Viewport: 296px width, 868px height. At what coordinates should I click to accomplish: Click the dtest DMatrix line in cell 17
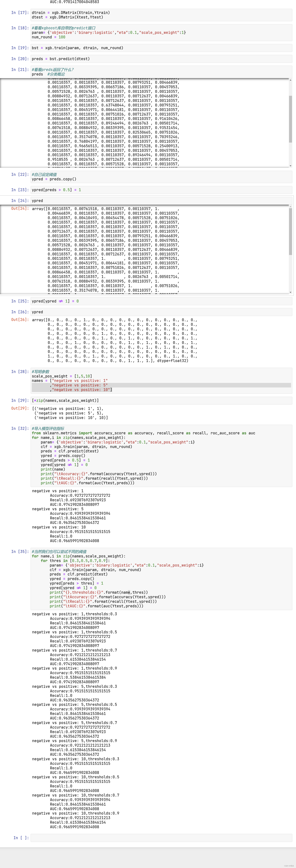[x=67, y=17]
